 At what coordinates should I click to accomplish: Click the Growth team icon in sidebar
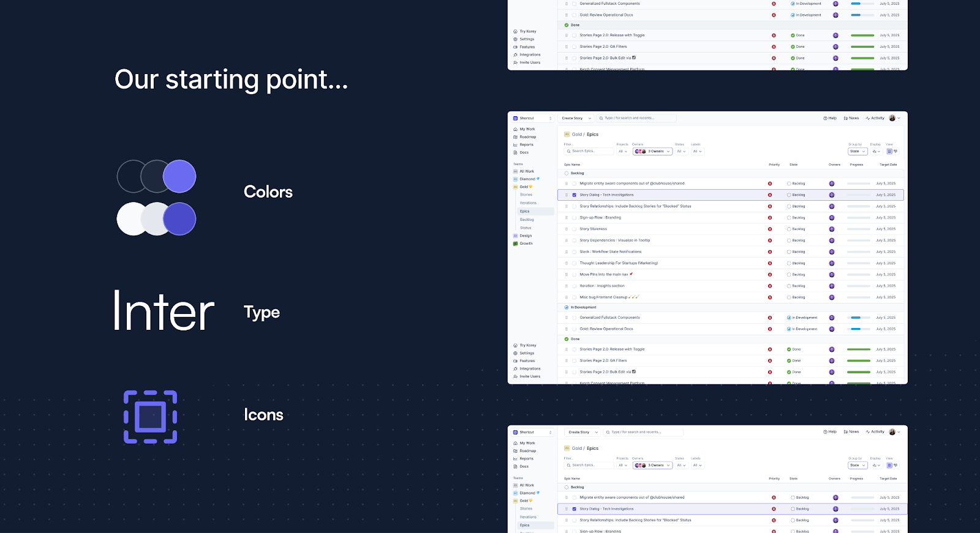tap(516, 244)
